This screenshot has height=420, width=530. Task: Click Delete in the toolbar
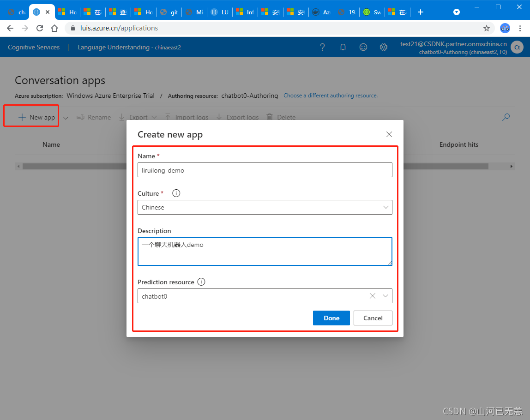click(x=281, y=117)
